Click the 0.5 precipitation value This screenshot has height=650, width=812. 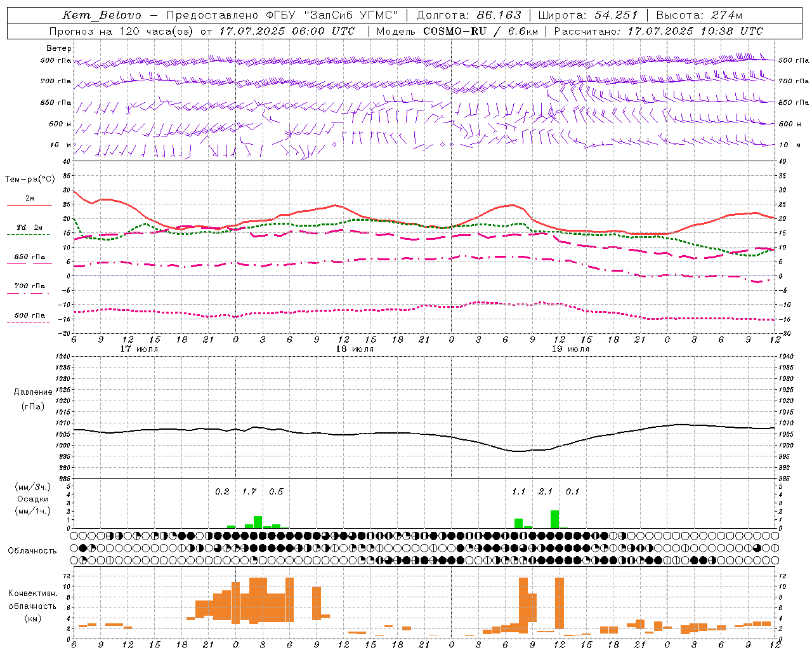[x=276, y=491]
